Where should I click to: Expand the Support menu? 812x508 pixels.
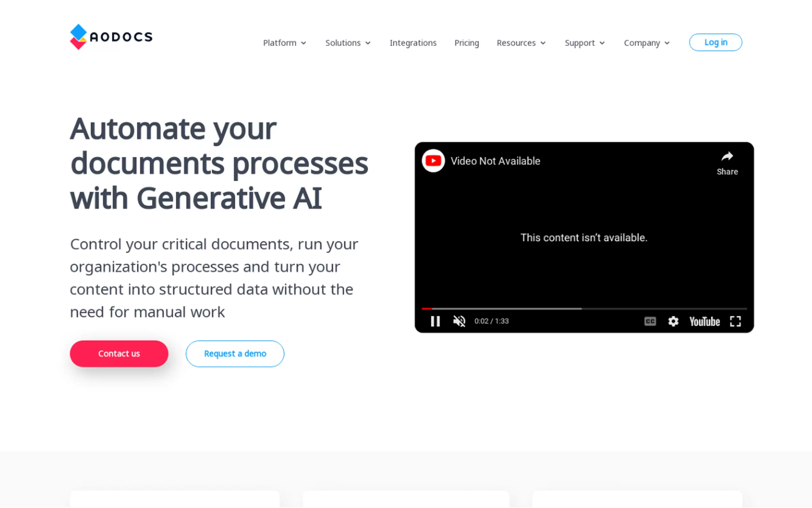584,43
